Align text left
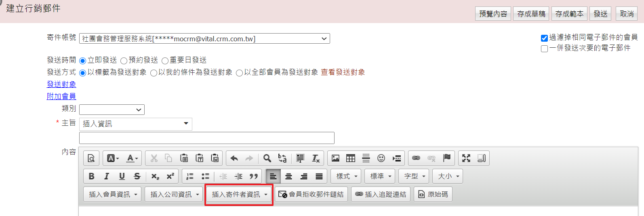This screenshot has width=644, height=216. point(273,176)
